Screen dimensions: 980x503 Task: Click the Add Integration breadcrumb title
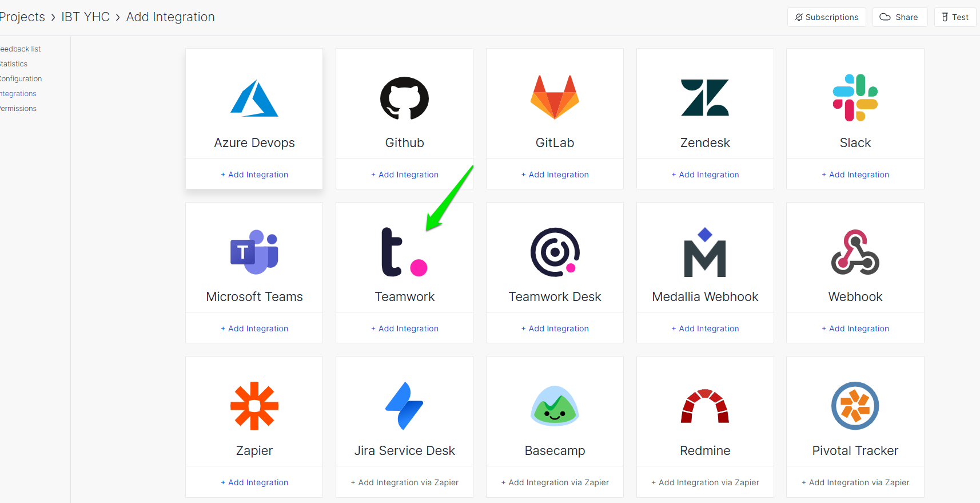pos(170,17)
